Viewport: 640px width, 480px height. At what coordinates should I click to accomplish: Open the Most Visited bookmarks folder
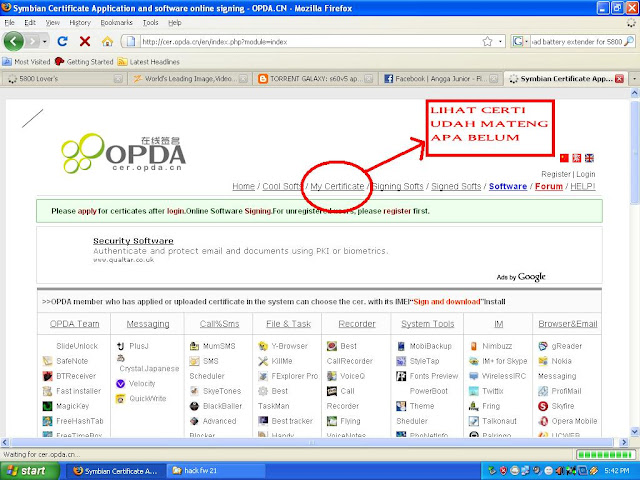click(26, 62)
